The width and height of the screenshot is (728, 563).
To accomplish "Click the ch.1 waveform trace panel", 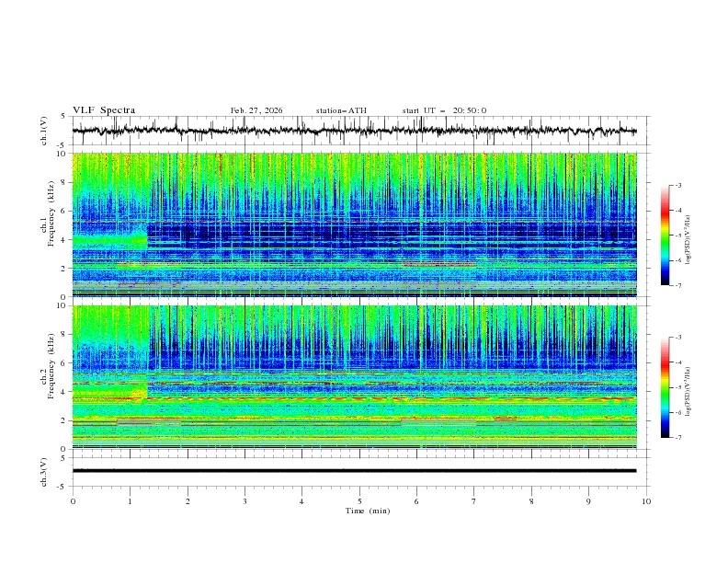I will [361, 131].
